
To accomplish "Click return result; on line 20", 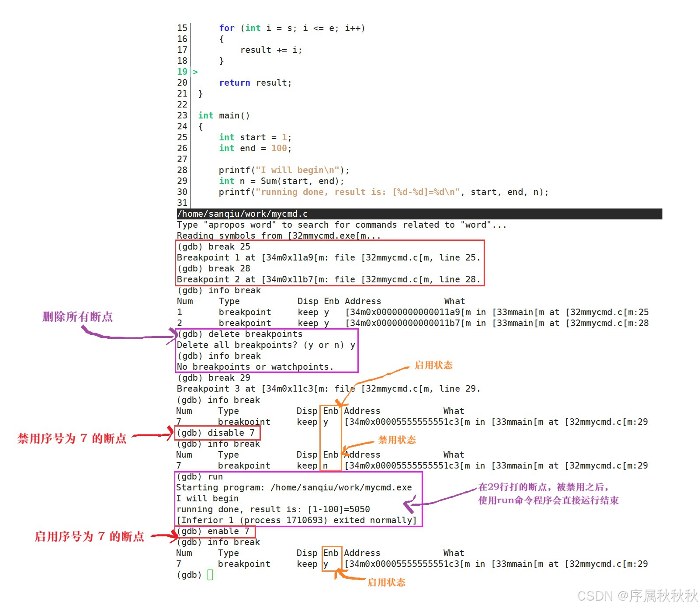I will tap(255, 83).
